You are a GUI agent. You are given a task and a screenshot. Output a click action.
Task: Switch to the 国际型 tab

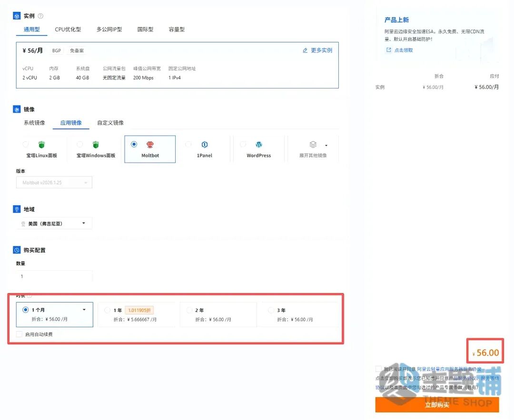145,29
